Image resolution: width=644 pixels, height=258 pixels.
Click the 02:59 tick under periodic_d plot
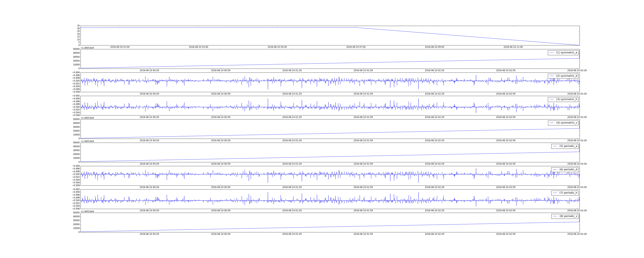point(506,187)
